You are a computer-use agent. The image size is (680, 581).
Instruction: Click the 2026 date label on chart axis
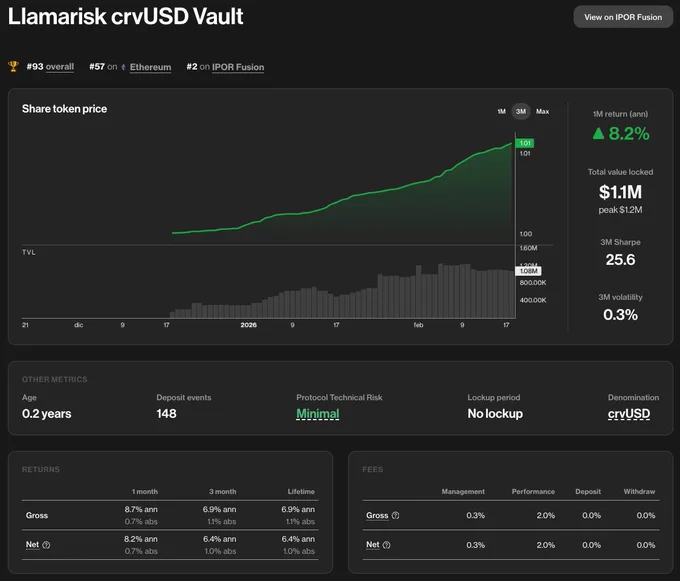tap(248, 325)
